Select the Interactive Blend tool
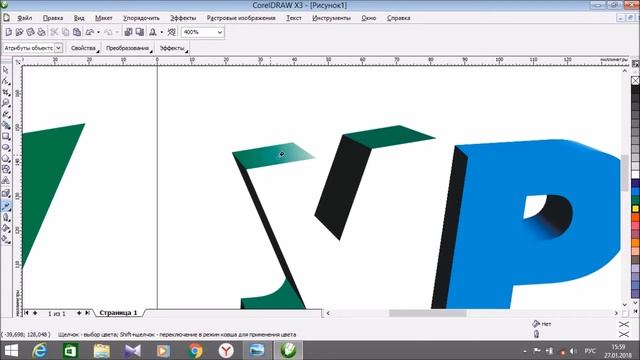This screenshot has height=360, width=640. coord(6,193)
